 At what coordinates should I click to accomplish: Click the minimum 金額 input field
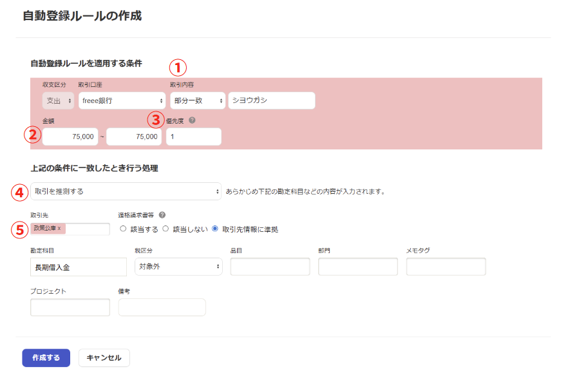(x=70, y=137)
